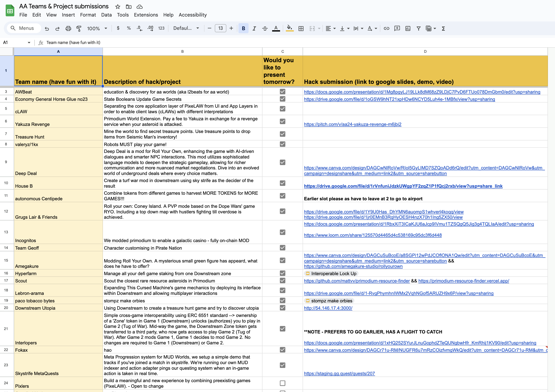The height and width of the screenshot is (392, 555).
Task: Open Interoperable Lock Up chip
Action: click(x=331, y=274)
